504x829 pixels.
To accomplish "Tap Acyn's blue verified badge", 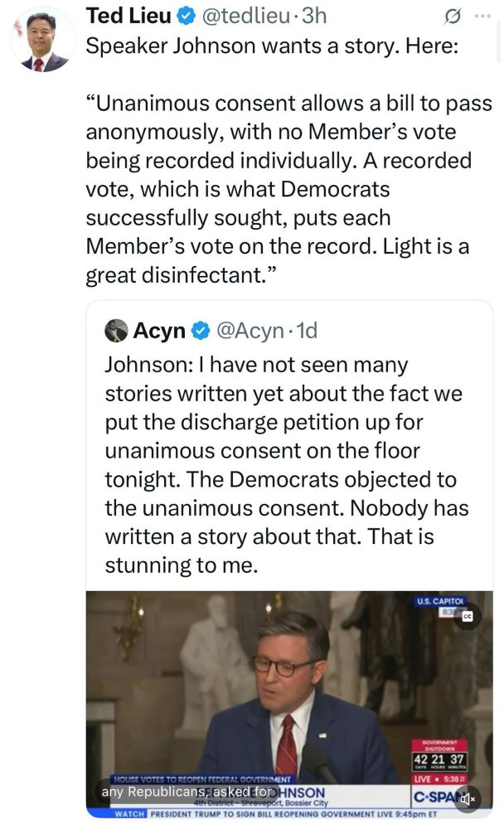I will [x=201, y=331].
